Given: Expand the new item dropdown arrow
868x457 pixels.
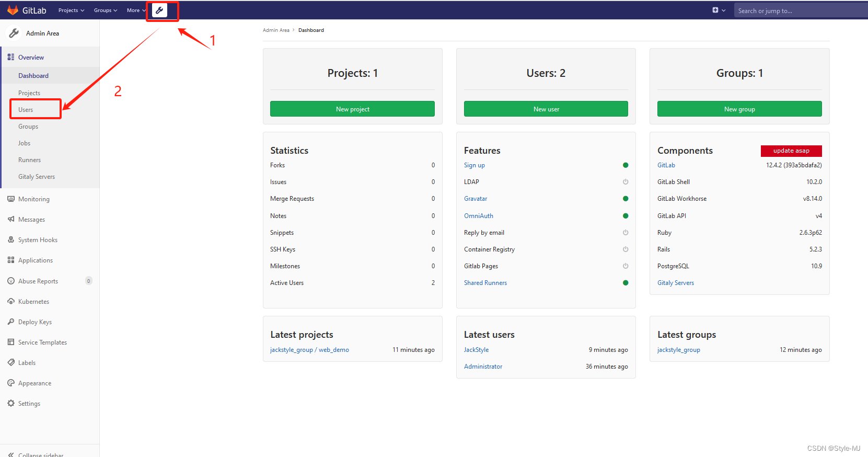Looking at the screenshot, I should [724, 10].
